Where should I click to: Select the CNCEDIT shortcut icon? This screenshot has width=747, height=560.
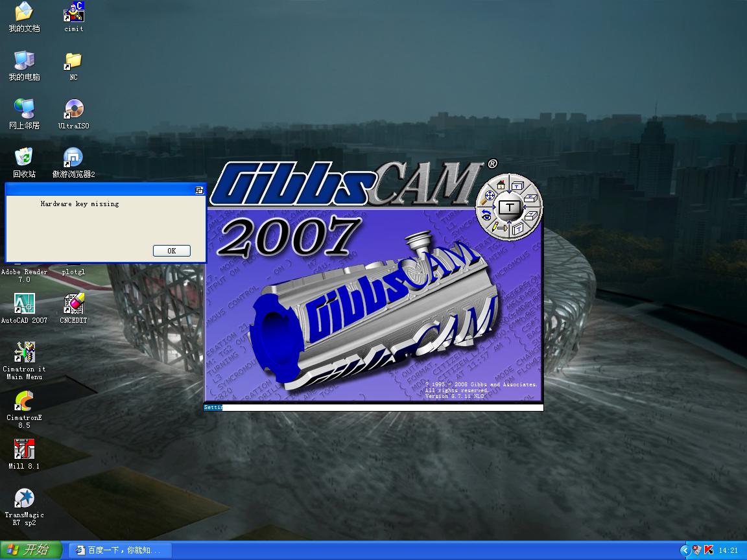(x=73, y=303)
